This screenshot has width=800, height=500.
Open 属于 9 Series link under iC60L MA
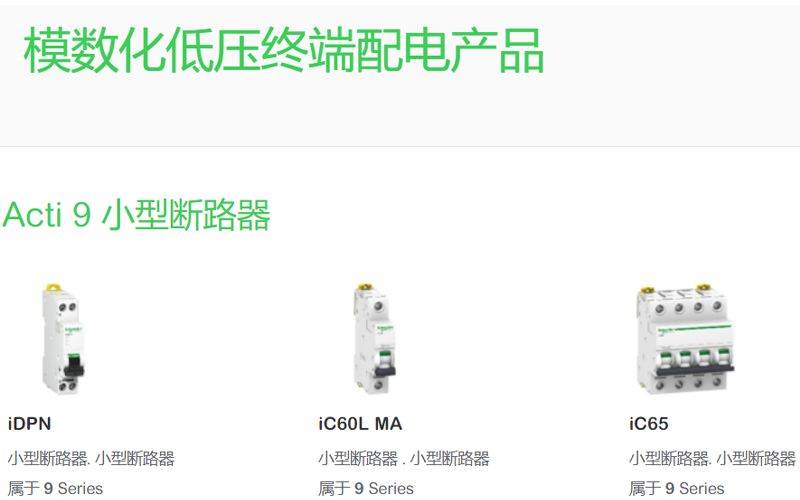366,488
